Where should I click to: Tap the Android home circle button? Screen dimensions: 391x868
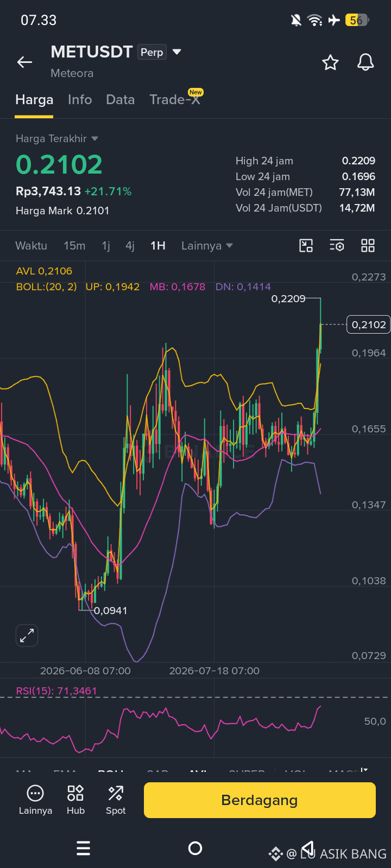tap(195, 848)
